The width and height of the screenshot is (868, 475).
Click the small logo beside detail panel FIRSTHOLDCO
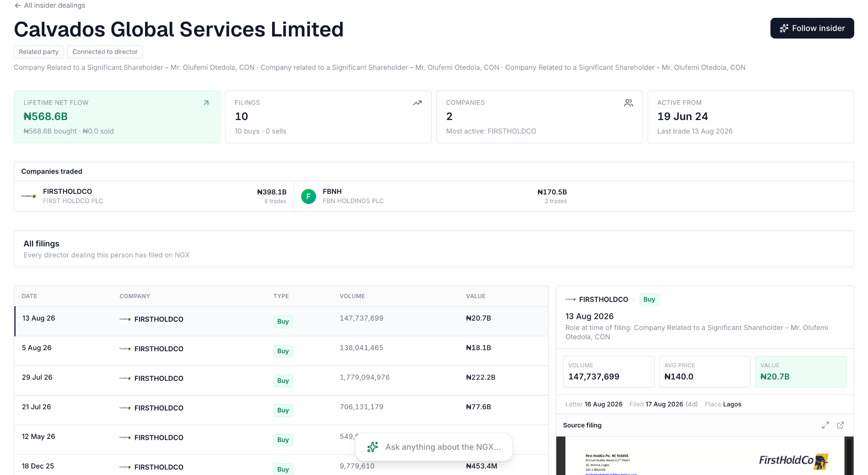[570, 299]
